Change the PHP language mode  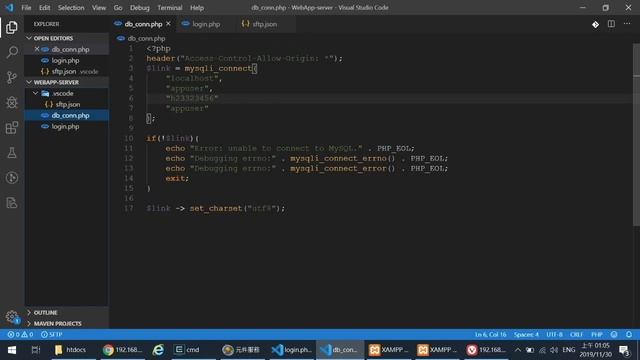coord(597,334)
